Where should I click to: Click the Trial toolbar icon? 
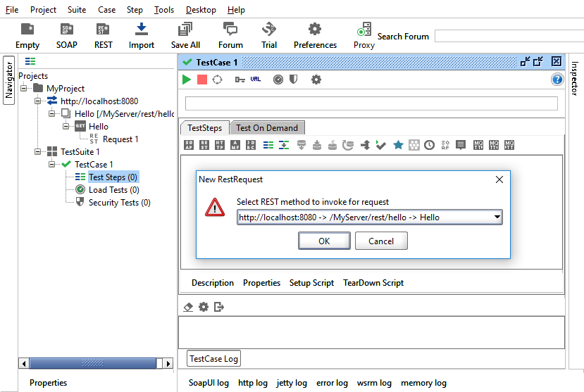269,36
